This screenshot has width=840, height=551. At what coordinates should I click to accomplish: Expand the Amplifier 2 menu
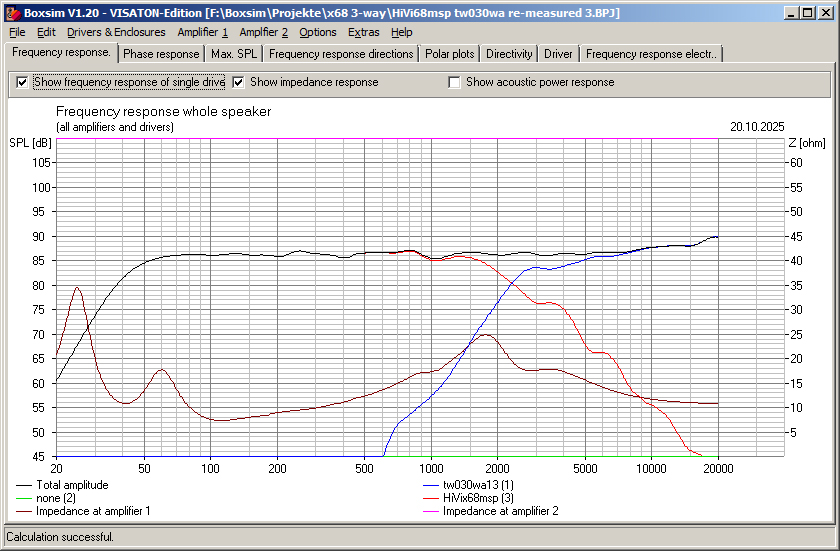[264, 32]
